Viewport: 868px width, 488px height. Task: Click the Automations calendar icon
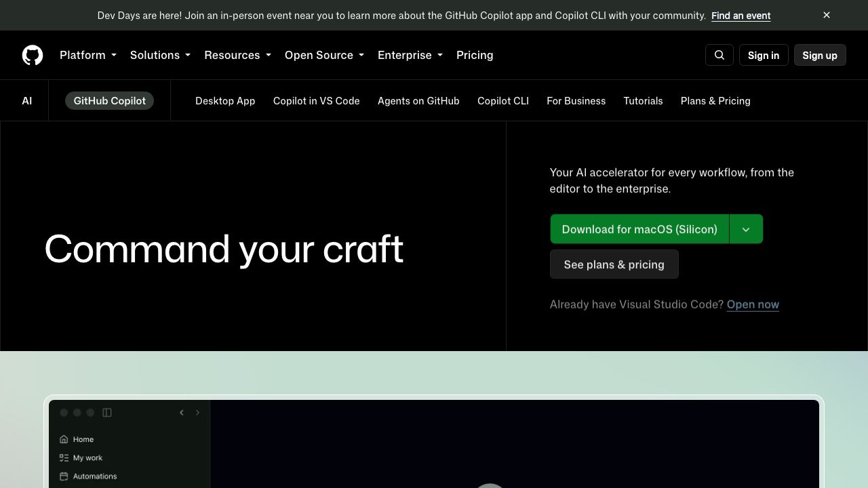pos(64,476)
